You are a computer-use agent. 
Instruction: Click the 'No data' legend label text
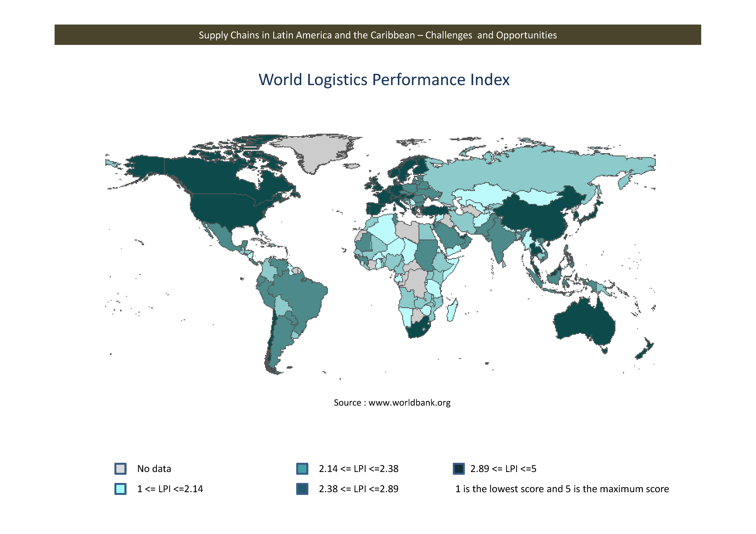pyautogui.click(x=154, y=469)
